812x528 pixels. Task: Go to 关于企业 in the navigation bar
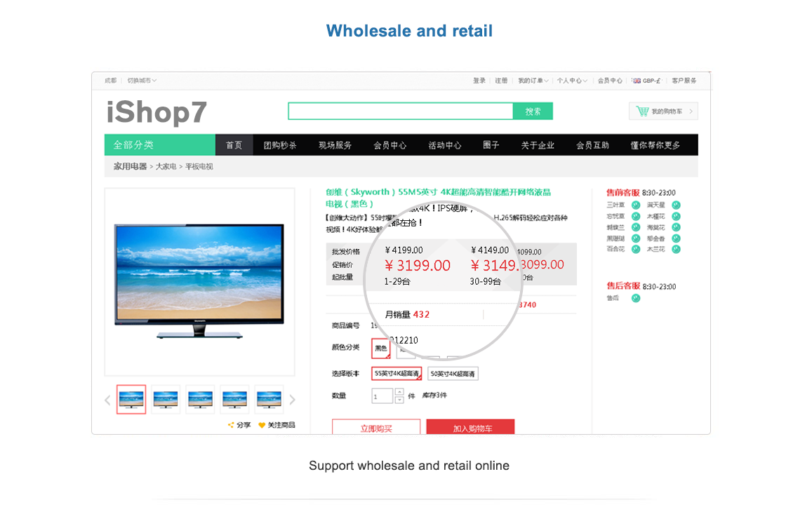[538, 145]
